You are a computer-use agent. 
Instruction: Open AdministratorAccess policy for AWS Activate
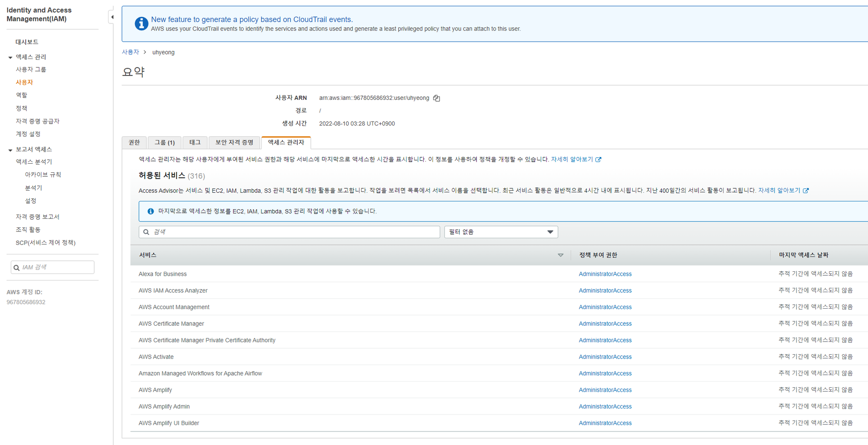[605, 357]
